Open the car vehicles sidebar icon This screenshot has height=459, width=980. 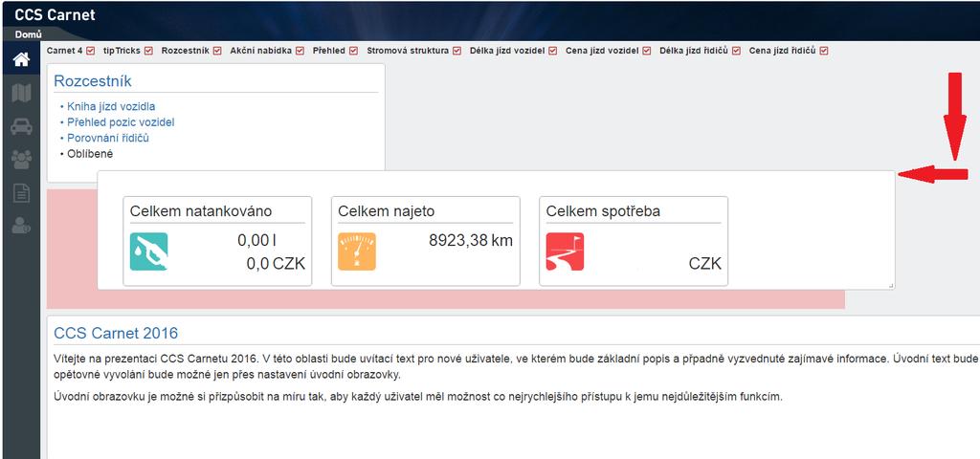(x=21, y=127)
